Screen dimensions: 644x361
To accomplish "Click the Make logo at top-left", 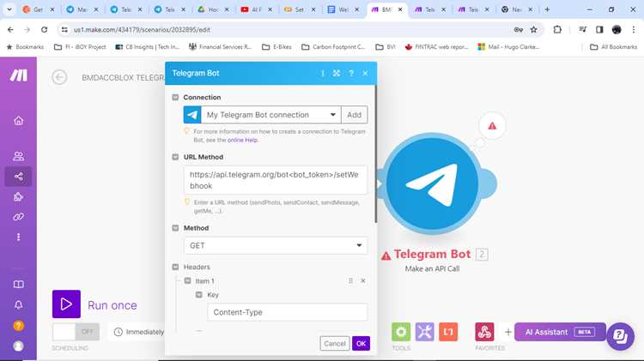I will pos(19,75).
